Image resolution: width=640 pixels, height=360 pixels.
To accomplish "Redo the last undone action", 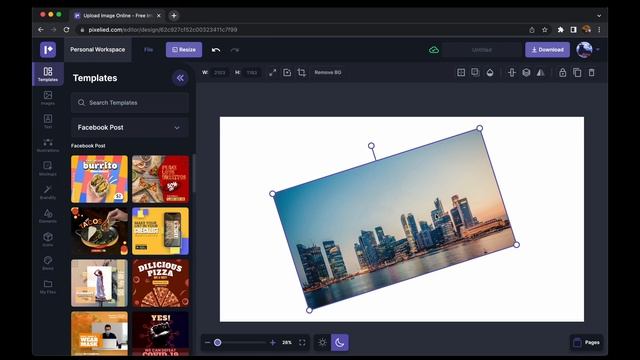I will (x=235, y=50).
